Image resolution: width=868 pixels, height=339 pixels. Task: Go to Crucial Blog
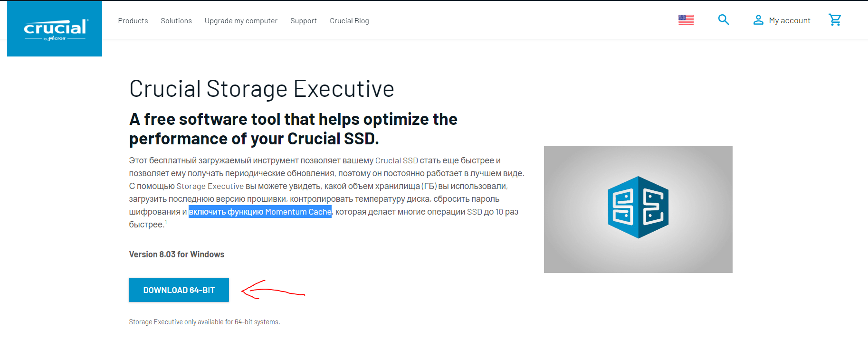point(349,21)
